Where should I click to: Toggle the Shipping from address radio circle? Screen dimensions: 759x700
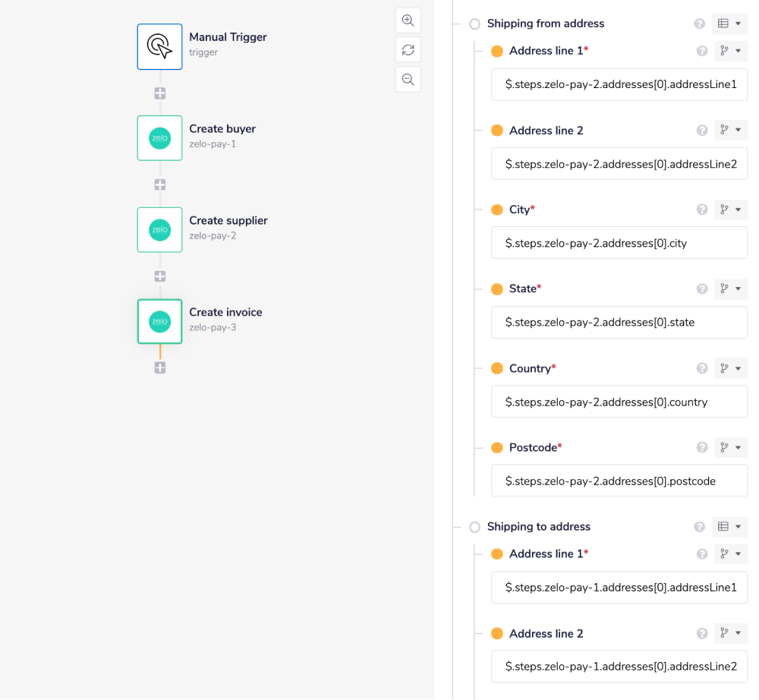475,24
